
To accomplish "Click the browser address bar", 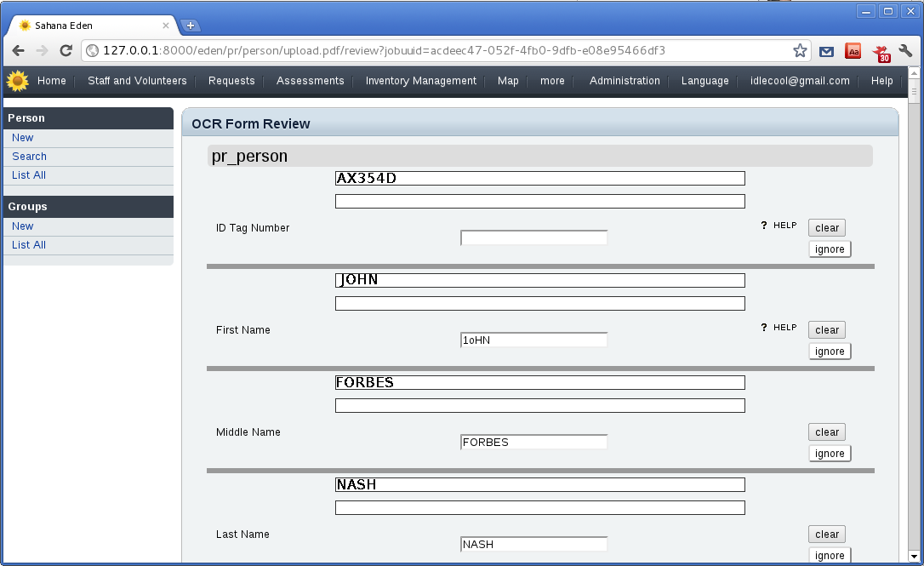I will (442, 51).
